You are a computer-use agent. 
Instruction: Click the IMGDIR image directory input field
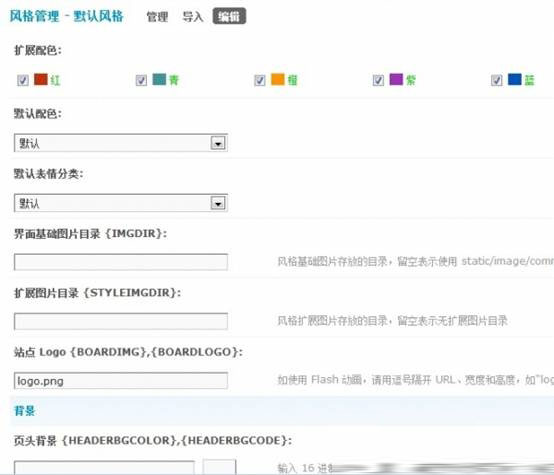121,262
